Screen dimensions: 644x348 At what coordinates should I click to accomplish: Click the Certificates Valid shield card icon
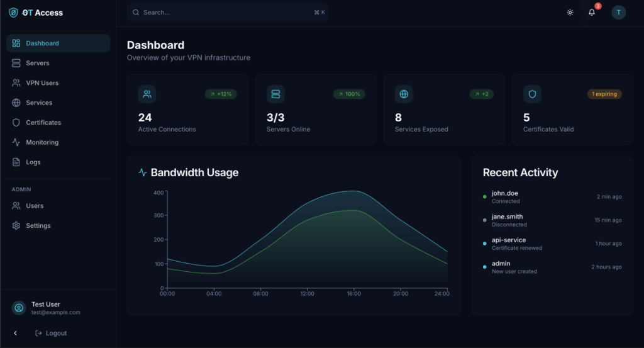[532, 94]
